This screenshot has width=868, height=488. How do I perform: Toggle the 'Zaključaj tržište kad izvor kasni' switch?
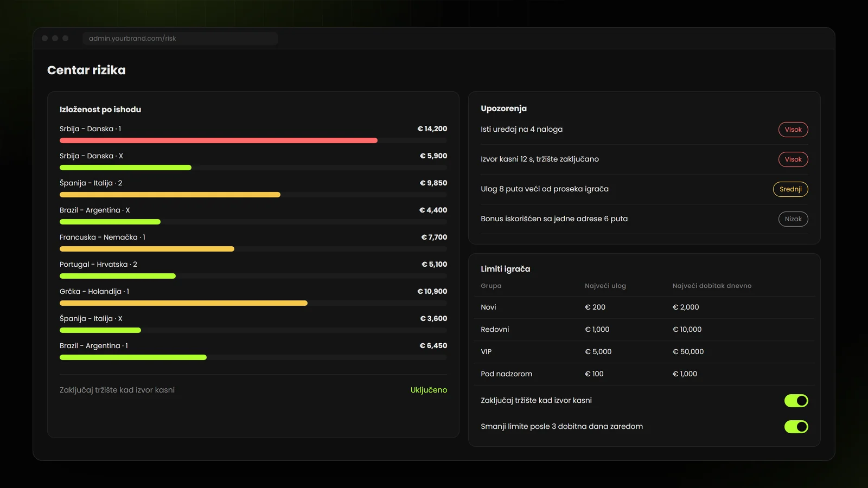796,401
